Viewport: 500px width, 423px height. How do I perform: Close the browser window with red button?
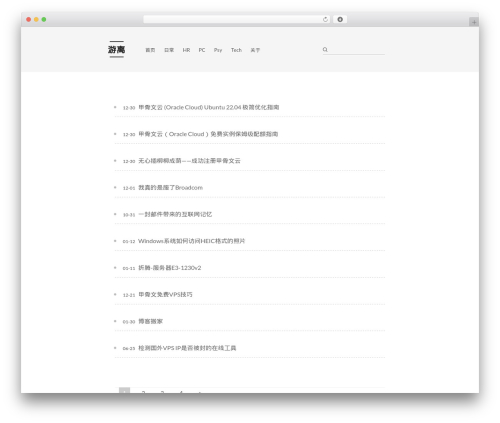[x=29, y=19]
